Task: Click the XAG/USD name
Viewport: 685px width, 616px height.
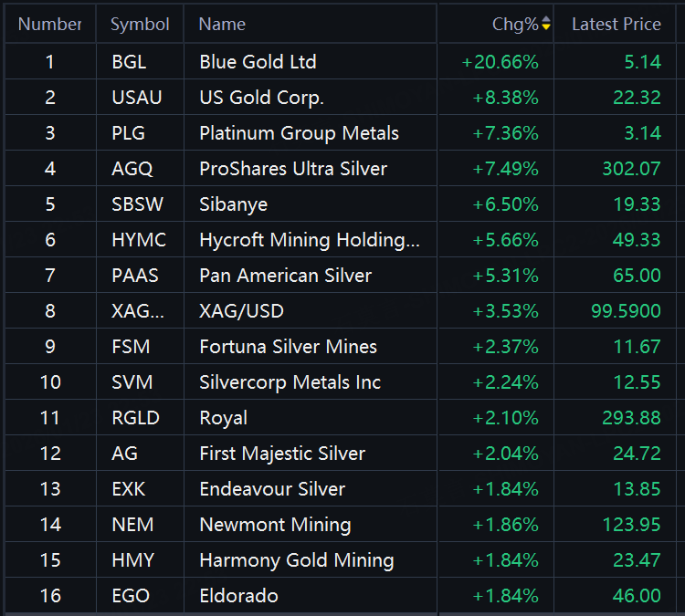Action: pos(241,311)
